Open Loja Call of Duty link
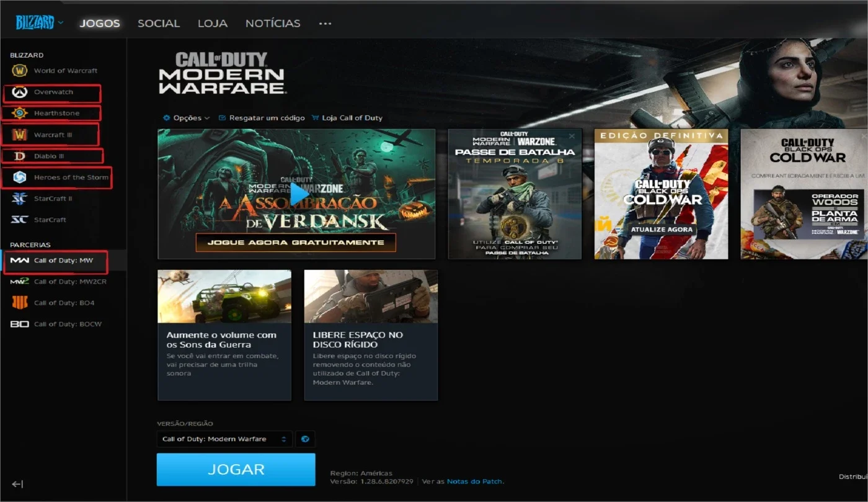The width and height of the screenshot is (868, 502). click(x=347, y=118)
